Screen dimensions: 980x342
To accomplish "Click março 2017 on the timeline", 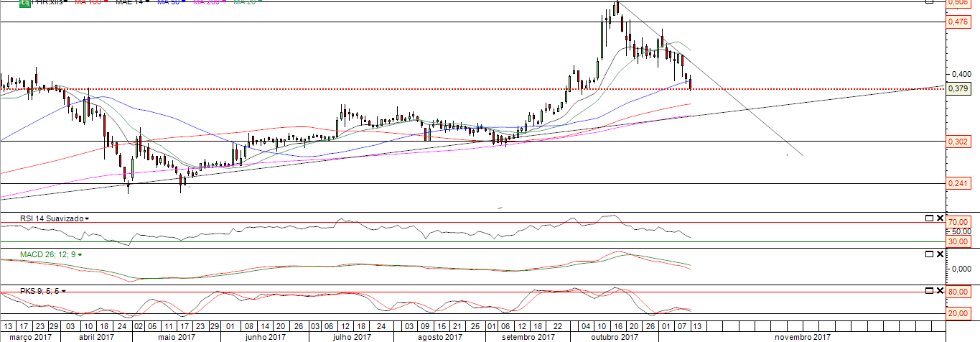I will (x=31, y=336).
